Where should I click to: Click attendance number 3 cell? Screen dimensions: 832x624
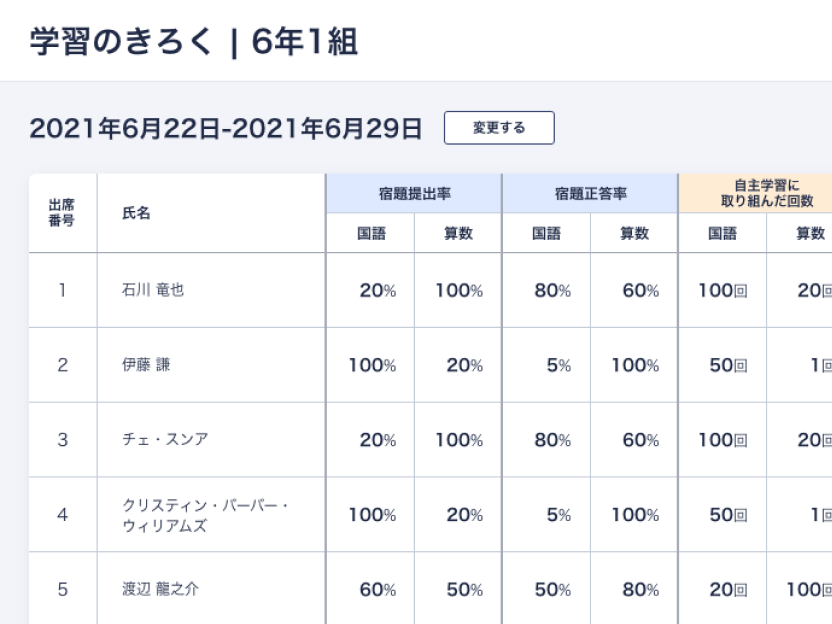click(62, 440)
